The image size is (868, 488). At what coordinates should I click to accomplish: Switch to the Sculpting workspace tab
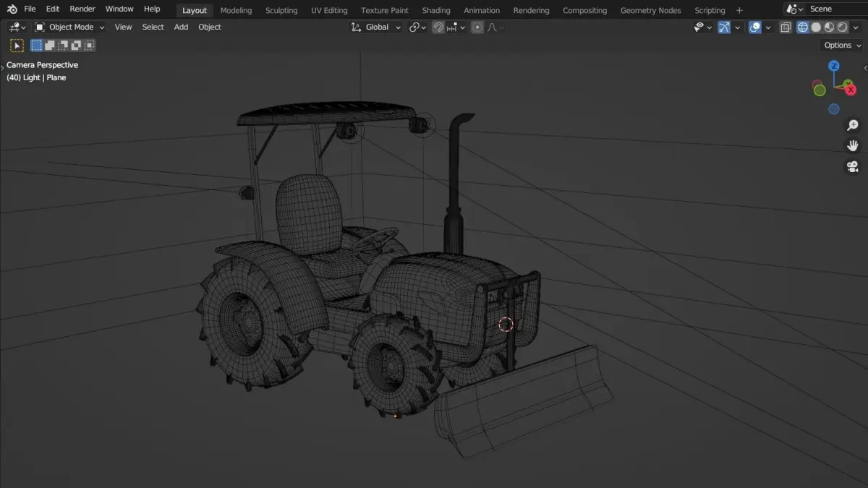281,10
